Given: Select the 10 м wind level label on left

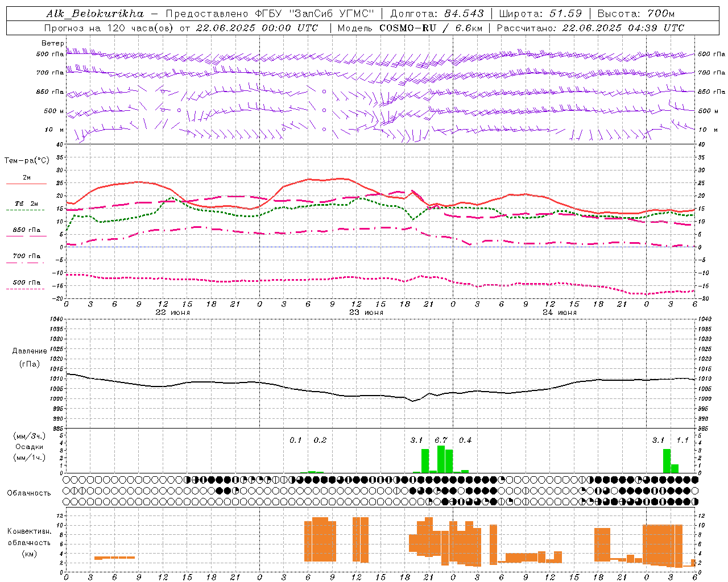Looking at the screenshot, I should pyautogui.click(x=55, y=130).
